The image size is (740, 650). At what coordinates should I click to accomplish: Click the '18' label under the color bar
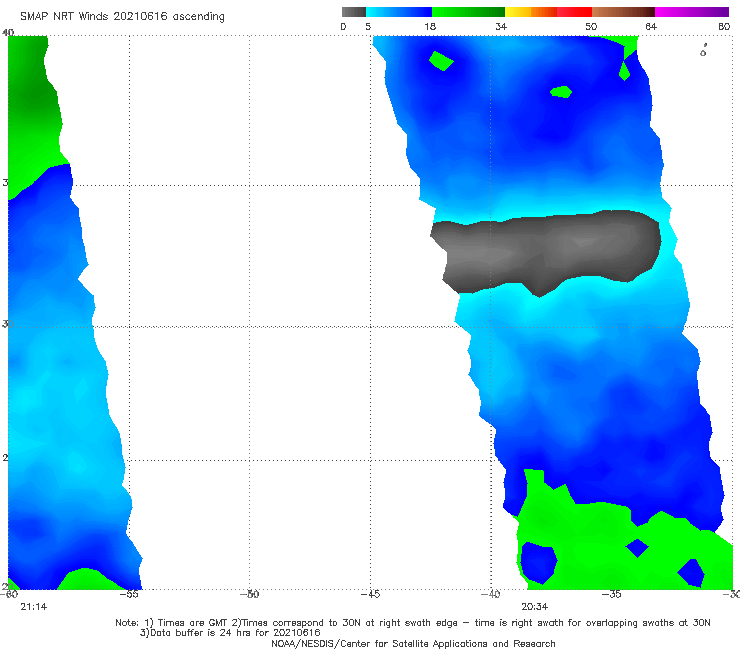430,26
